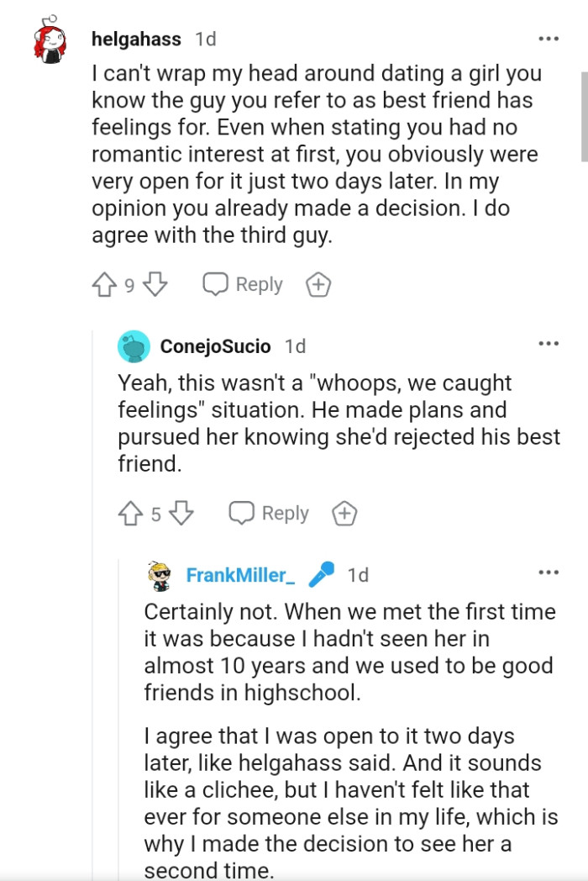
Task: Open the overflow menu on helgahass's comment
Action: [x=549, y=38]
